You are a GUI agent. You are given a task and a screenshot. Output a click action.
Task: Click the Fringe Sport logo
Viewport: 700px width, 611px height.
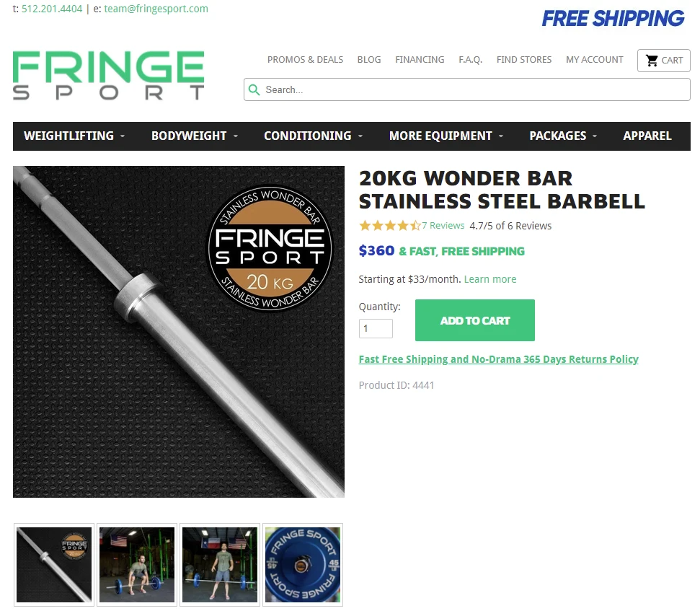(x=108, y=75)
